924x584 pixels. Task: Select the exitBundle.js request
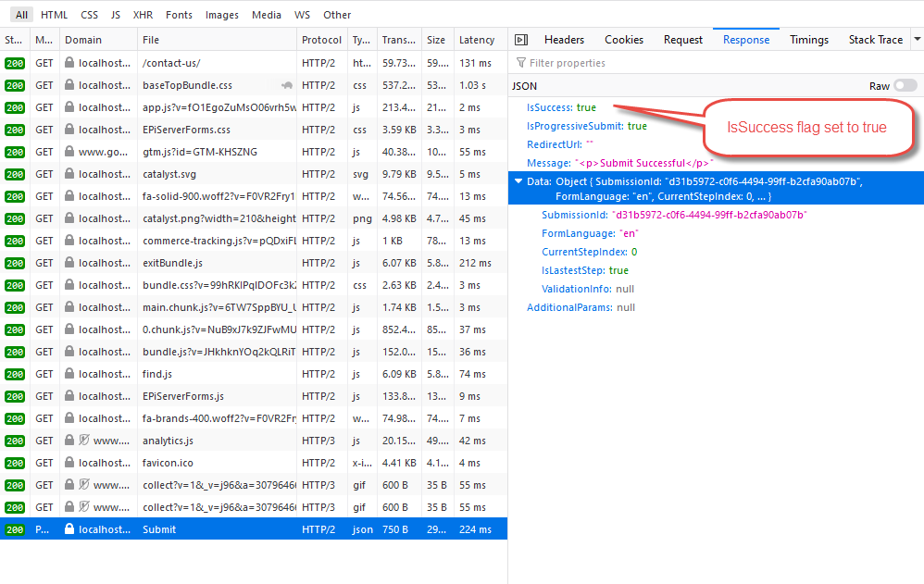coord(172,263)
